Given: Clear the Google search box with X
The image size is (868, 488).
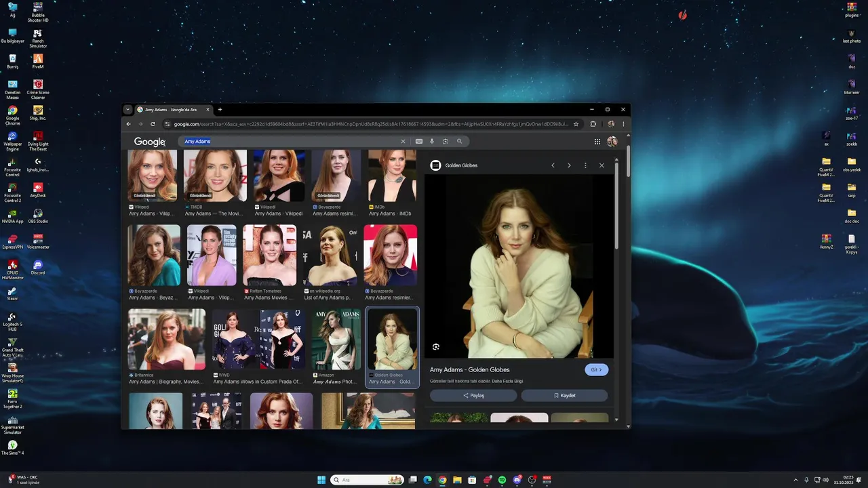Looking at the screenshot, I should pyautogui.click(x=403, y=142).
